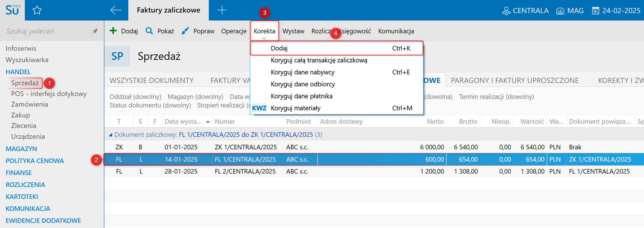644x228 pixels.
Task: Click the back arrow icon
Action: tap(116, 10)
